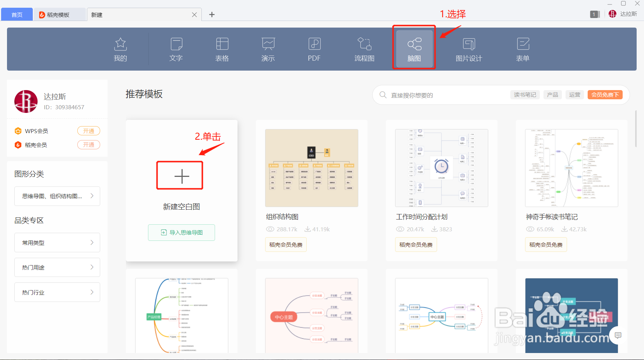This screenshot has width=644, height=360.
Task: Click the 稻壳会员 flame icon
Action: click(x=18, y=145)
